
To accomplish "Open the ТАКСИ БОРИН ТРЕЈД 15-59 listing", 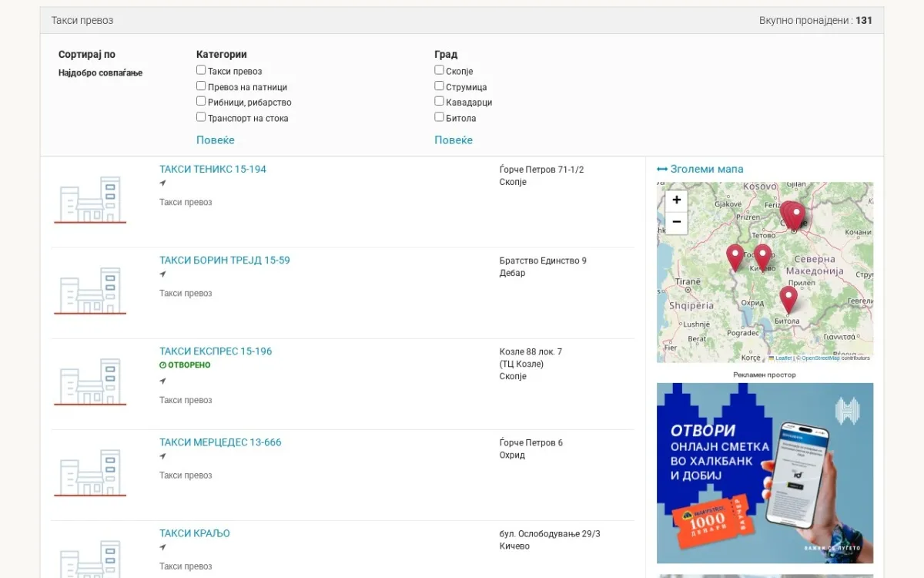I will (x=225, y=260).
